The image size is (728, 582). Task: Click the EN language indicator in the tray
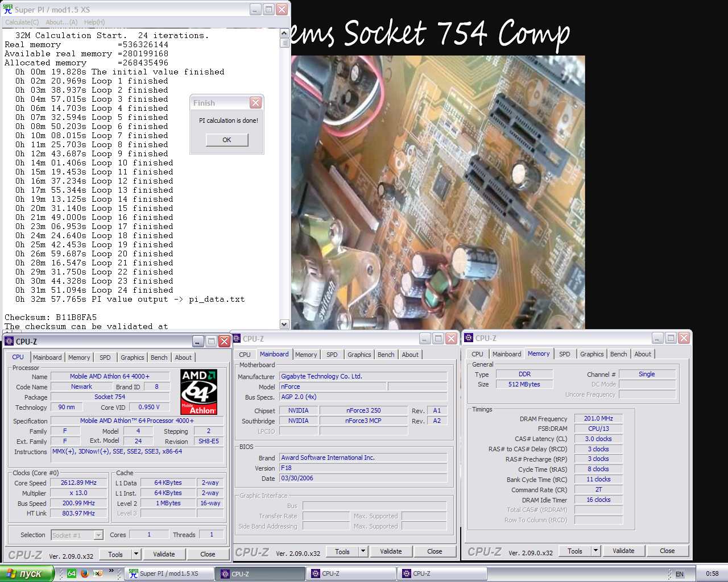[680, 574]
